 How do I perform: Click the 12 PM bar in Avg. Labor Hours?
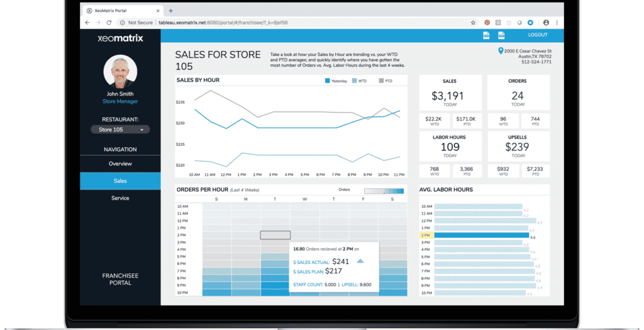486,220
